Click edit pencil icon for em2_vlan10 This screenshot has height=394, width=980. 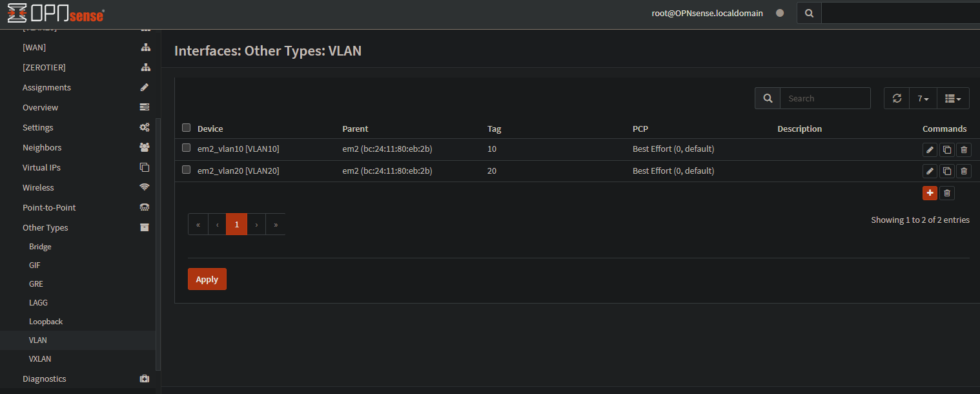930,150
